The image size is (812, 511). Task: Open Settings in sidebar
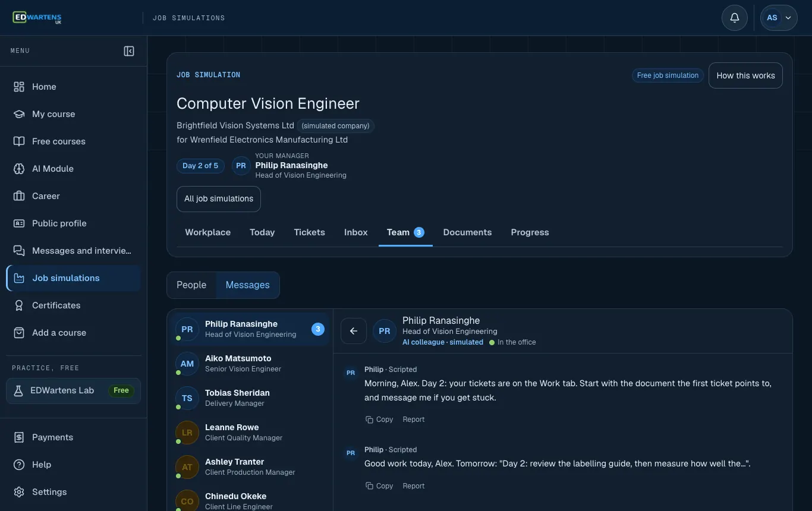click(x=74, y=492)
